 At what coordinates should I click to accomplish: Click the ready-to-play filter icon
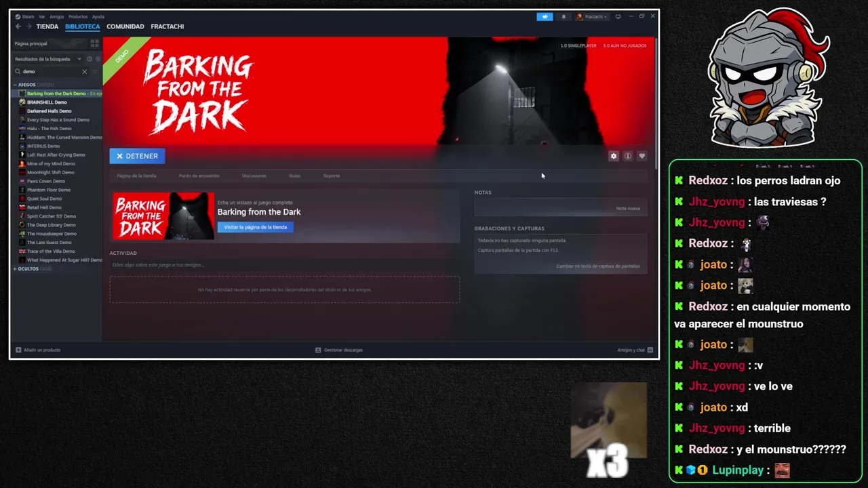98,59
